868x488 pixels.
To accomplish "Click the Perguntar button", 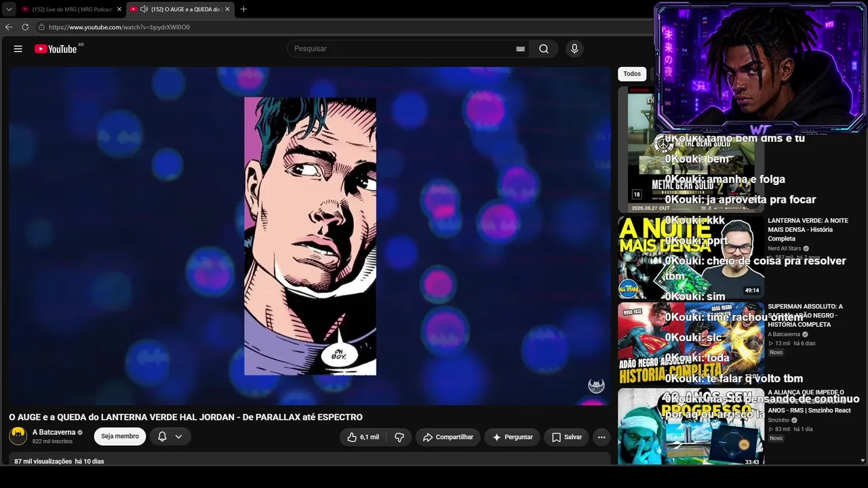I will coord(512,437).
